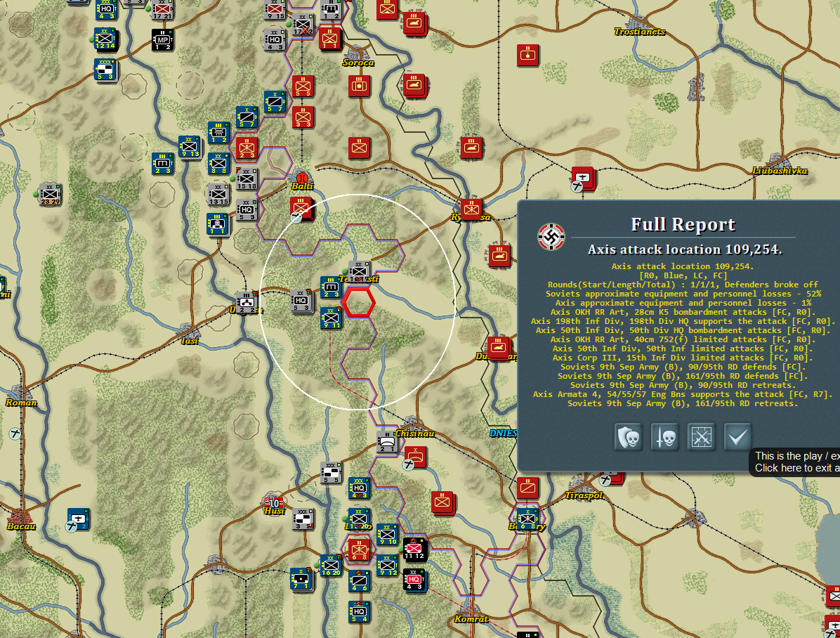Image resolution: width=840 pixels, height=638 pixels.
Task: Select blue infantry division 9-11
Action: (331, 318)
